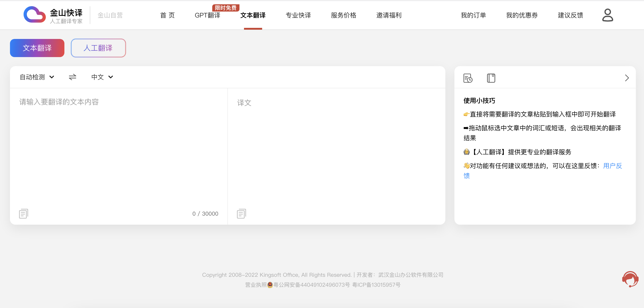Open the GPT翻译 menu item
644x308 pixels.
[x=207, y=15]
